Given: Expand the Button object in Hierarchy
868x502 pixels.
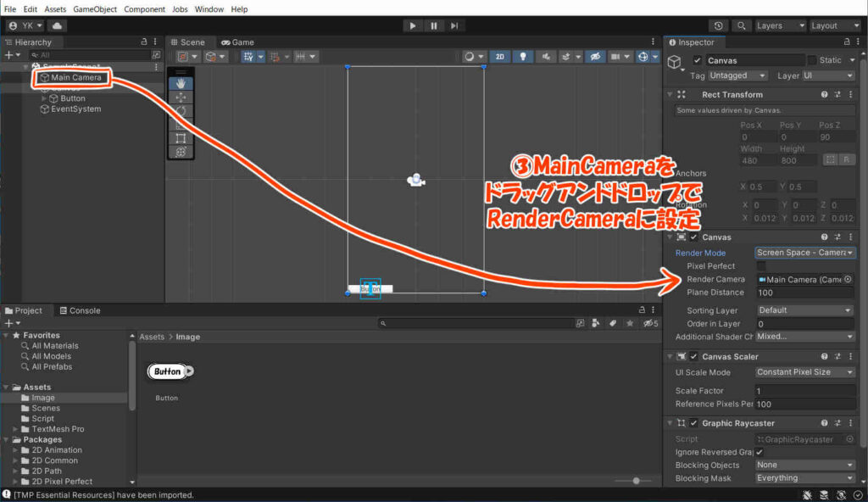Looking at the screenshot, I should click(44, 98).
